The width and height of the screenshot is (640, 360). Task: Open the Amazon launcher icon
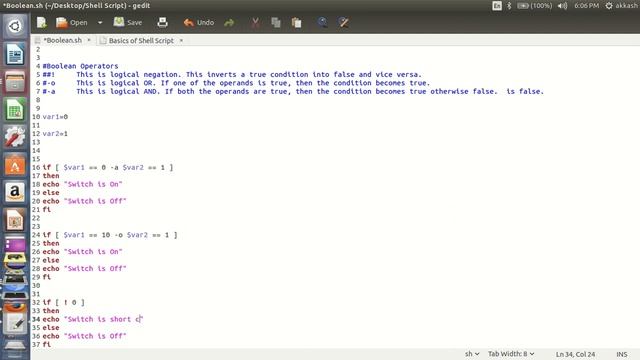15,192
